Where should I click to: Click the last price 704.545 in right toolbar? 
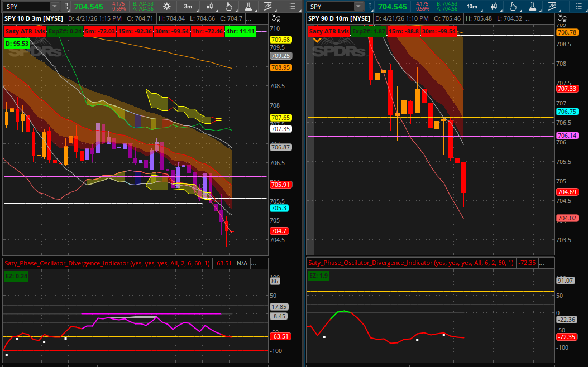click(392, 6)
